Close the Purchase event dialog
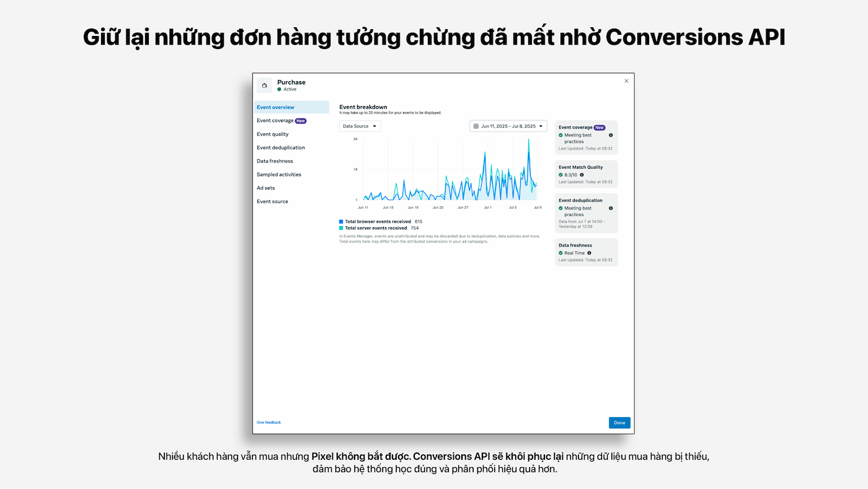 626,81
